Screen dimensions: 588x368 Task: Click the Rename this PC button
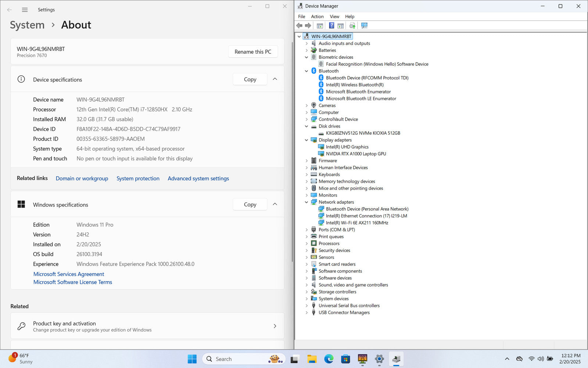(253, 52)
